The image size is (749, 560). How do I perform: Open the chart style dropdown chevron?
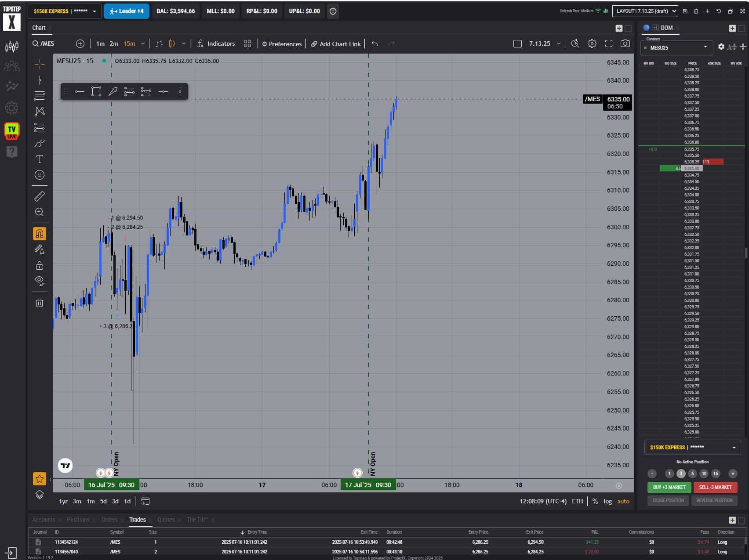coord(184,43)
